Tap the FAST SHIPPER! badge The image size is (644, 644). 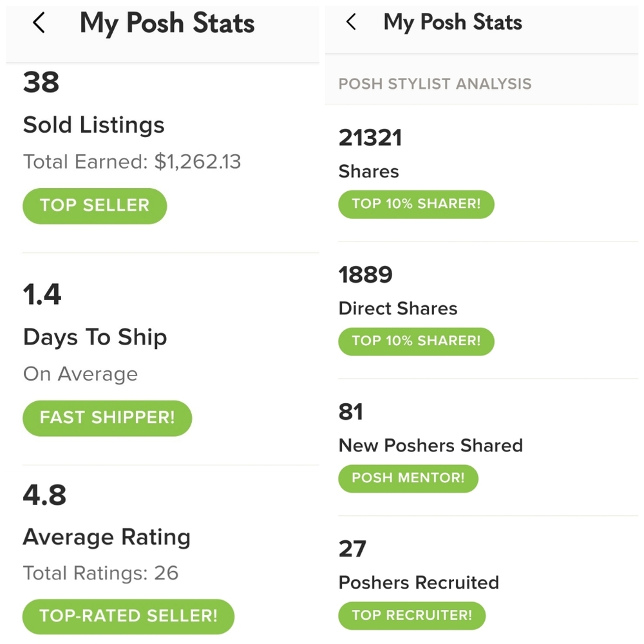click(x=107, y=418)
